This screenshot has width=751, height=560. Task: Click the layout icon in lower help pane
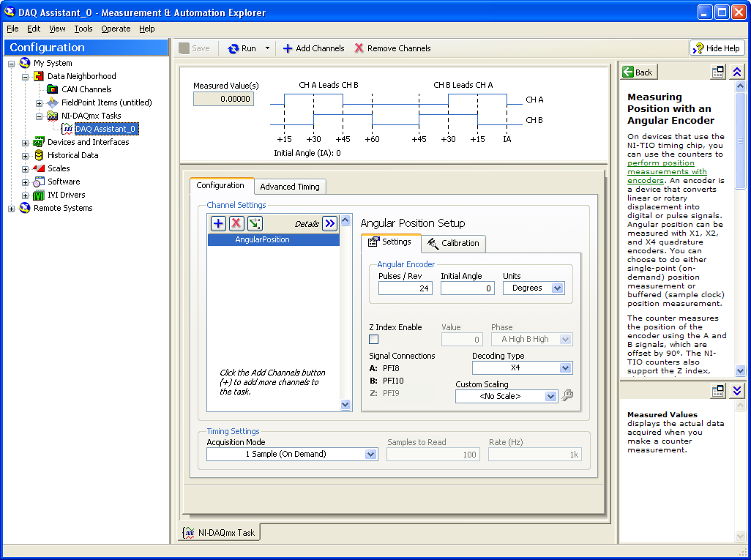click(717, 391)
